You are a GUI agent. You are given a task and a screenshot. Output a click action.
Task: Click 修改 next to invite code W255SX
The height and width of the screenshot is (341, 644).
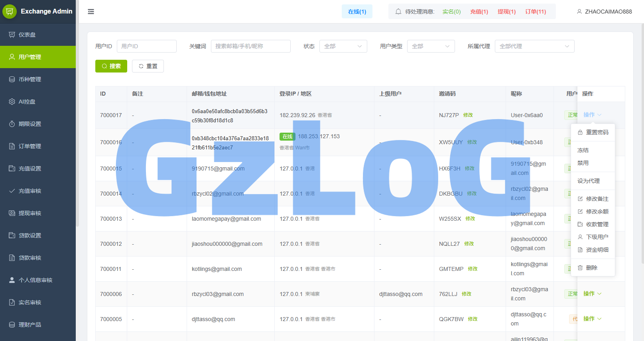(x=470, y=219)
